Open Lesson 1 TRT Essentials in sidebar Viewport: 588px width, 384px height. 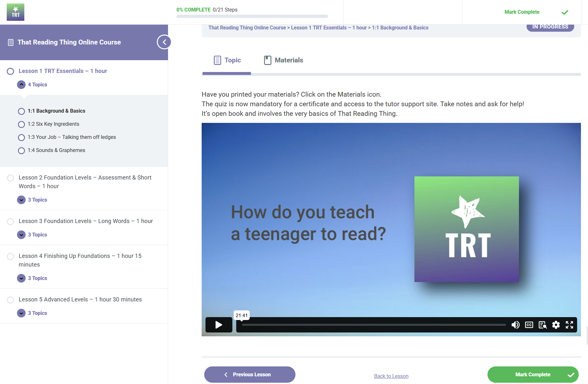pyautogui.click(x=63, y=71)
